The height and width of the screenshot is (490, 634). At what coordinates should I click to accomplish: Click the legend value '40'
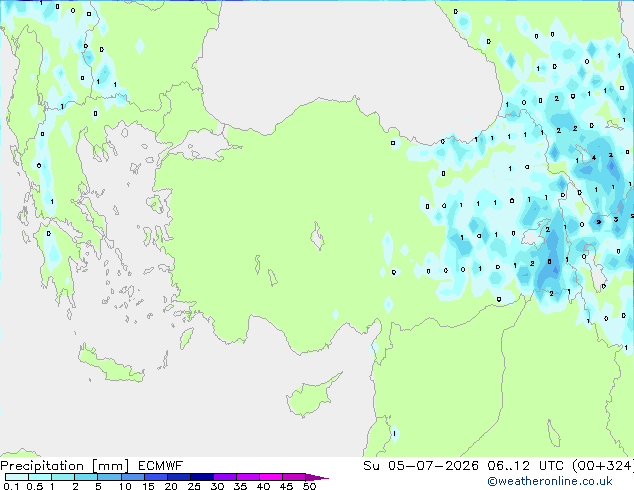point(263,486)
